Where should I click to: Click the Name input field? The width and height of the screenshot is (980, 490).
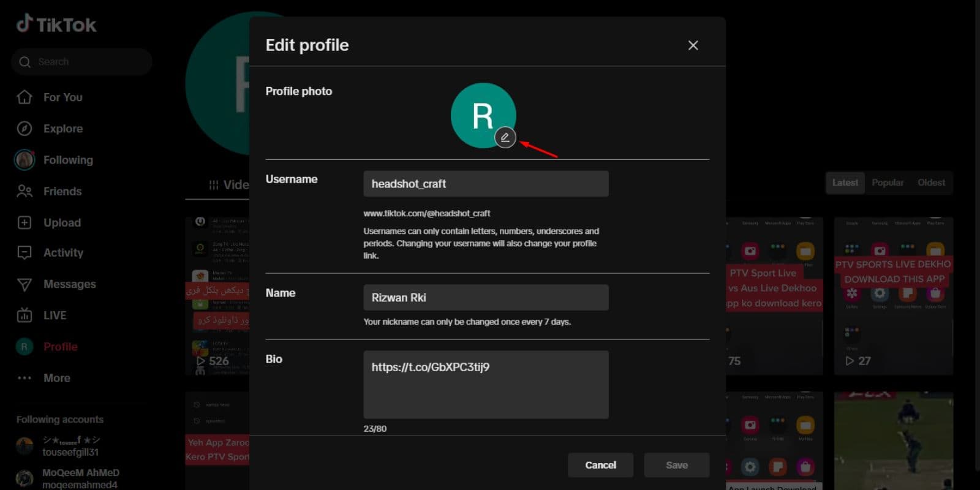[x=486, y=298]
